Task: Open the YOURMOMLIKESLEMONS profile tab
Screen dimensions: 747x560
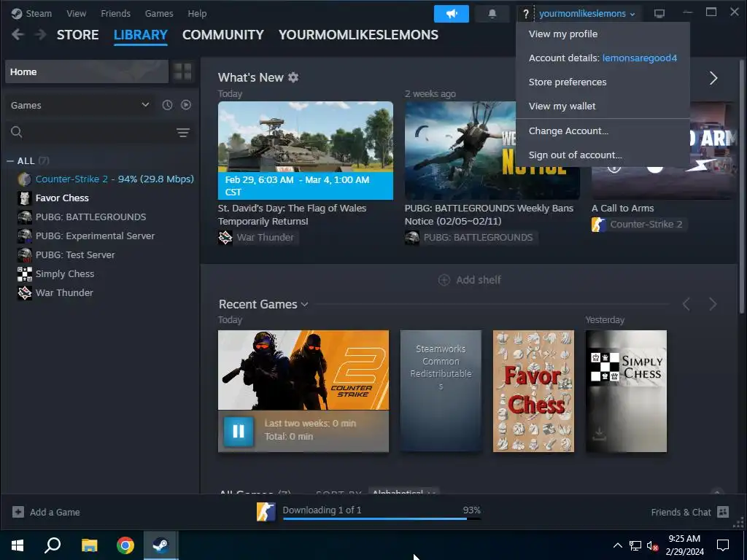Action: point(358,35)
